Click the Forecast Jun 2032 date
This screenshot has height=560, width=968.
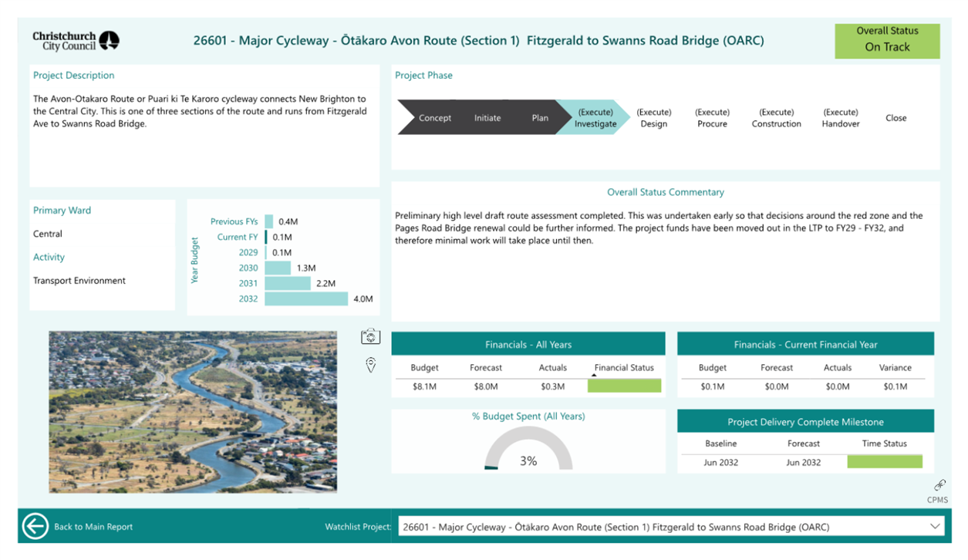(x=804, y=462)
